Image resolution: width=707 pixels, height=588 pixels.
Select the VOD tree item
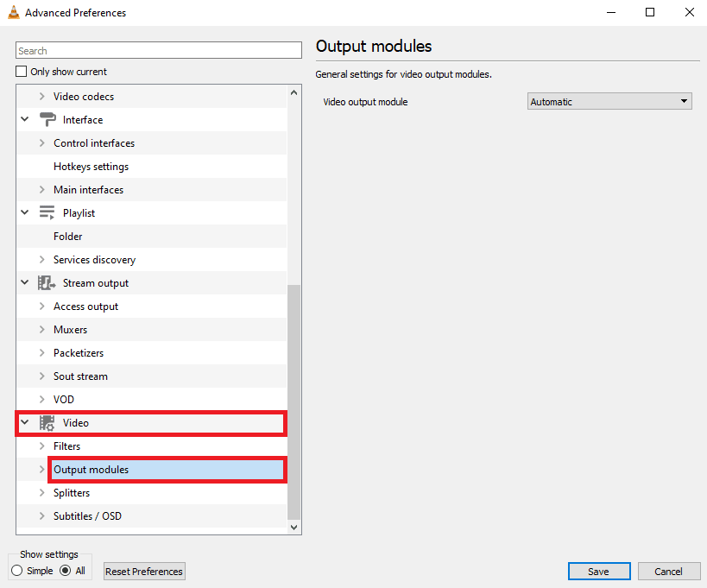64,400
